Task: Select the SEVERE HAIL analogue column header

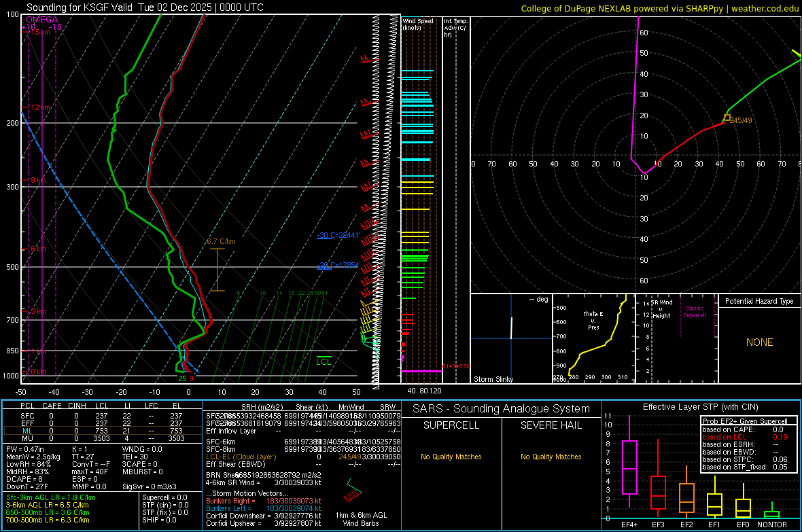Action: pos(551,425)
